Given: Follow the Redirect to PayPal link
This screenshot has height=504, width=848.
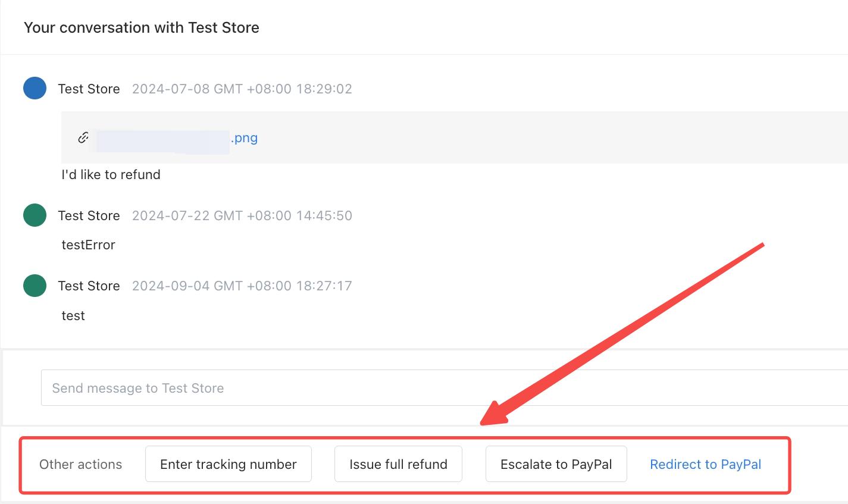Looking at the screenshot, I should (706, 464).
